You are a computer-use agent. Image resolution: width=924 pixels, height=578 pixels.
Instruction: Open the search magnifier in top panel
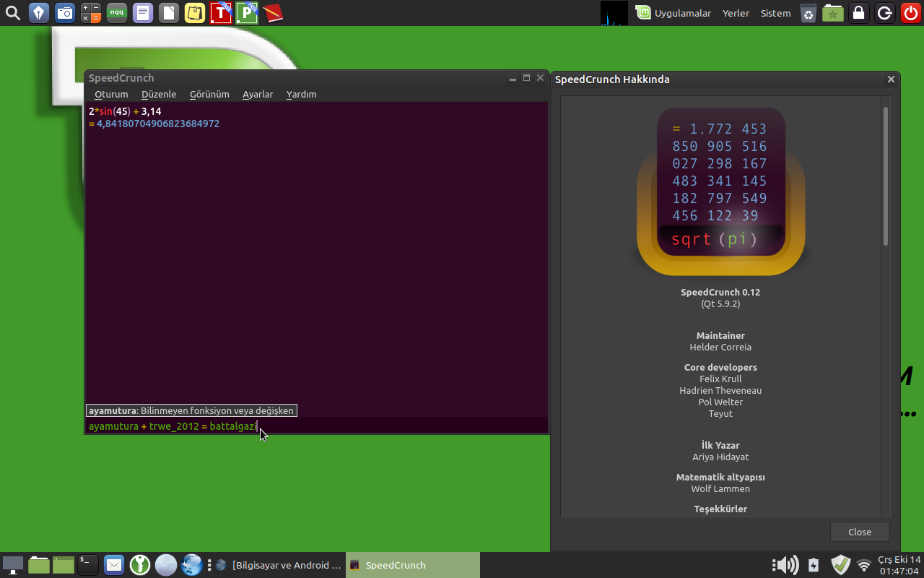click(13, 13)
